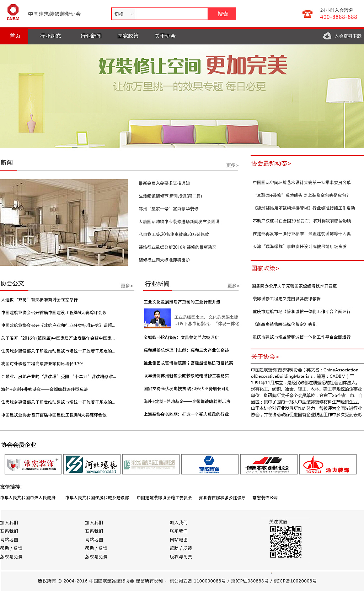Open the living room news thumbnail

[64, 222]
